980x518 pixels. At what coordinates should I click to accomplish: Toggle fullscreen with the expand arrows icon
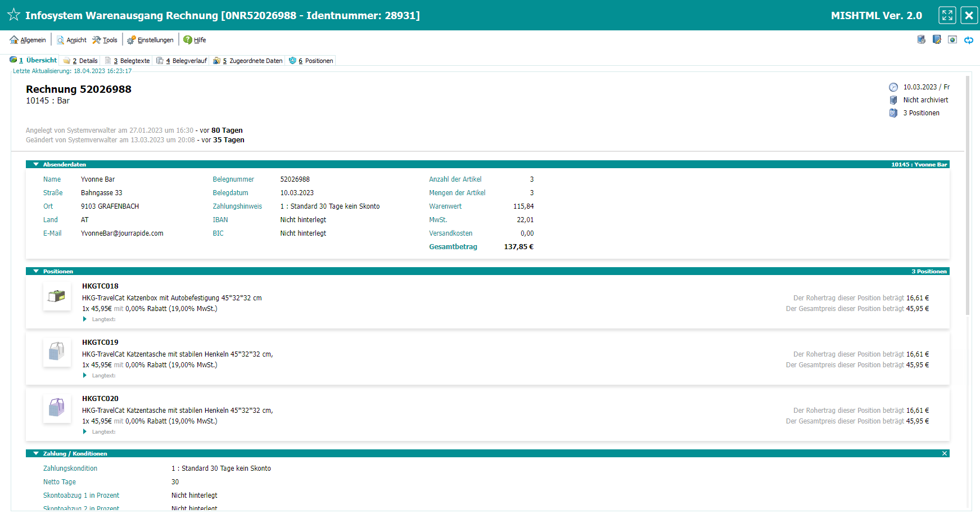947,15
